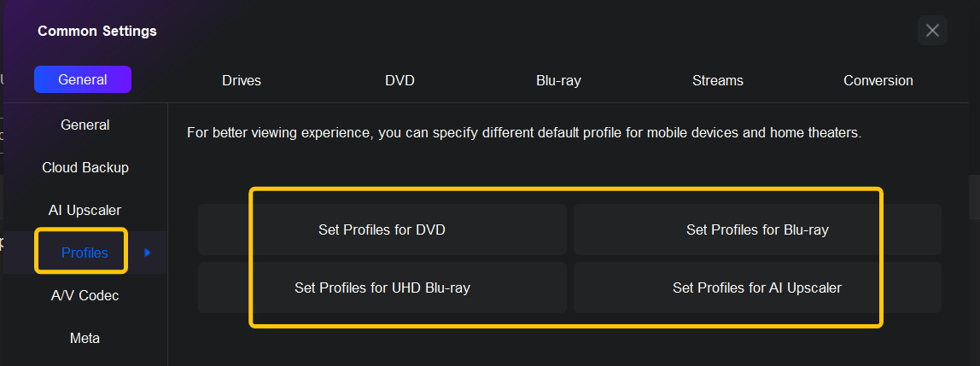980x366 pixels.
Task: Click Set Profiles for AI Upscaler
Action: coord(757,288)
